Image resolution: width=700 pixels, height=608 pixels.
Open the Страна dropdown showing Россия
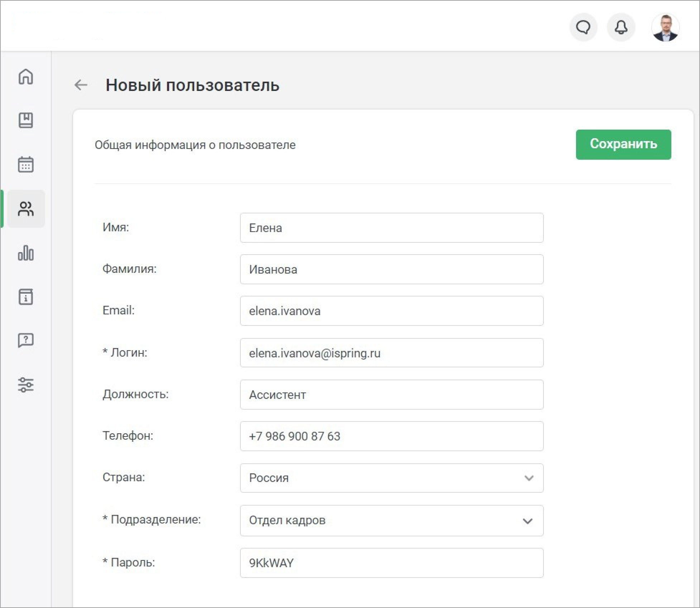tap(392, 478)
